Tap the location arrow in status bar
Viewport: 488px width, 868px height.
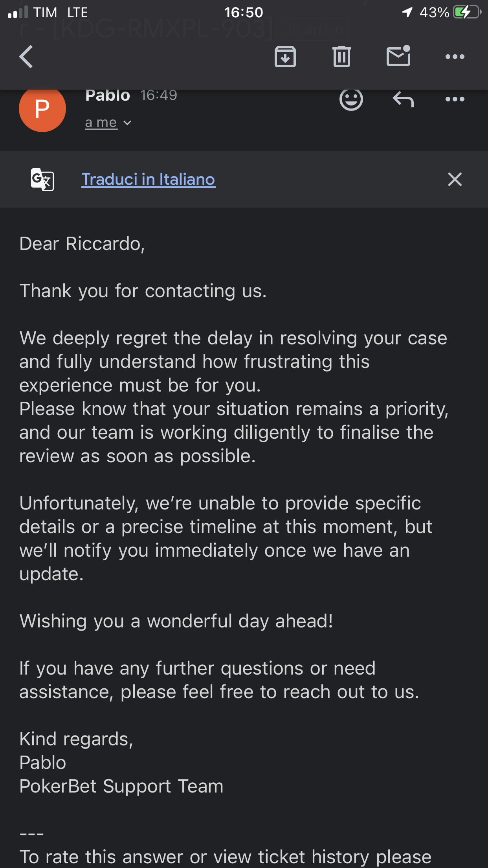407,13
